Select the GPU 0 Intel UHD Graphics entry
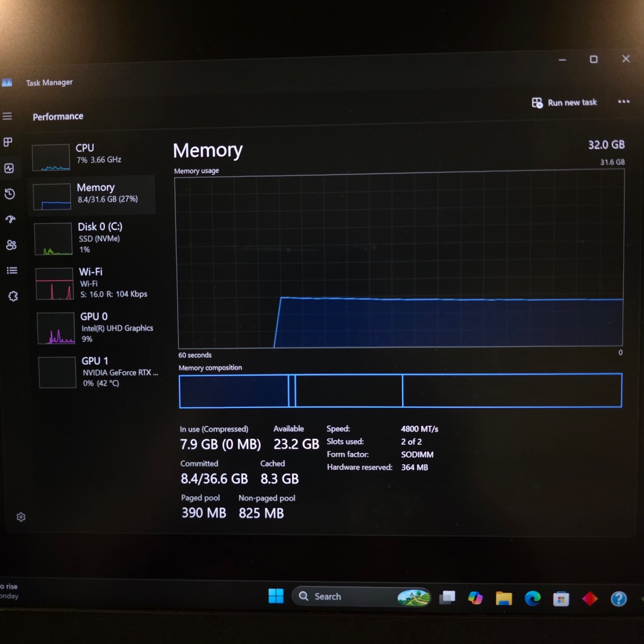Viewport: 644px width, 644px height. [x=97, y=328]
